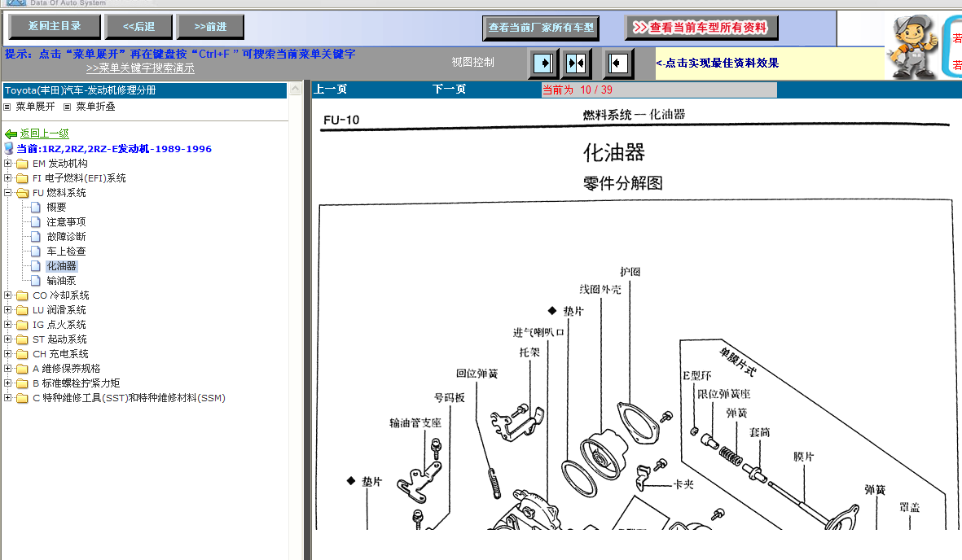Click folder icon of B 标准螺栓拧紧力矩
This screenshot has height=560, width=962.
22,384
